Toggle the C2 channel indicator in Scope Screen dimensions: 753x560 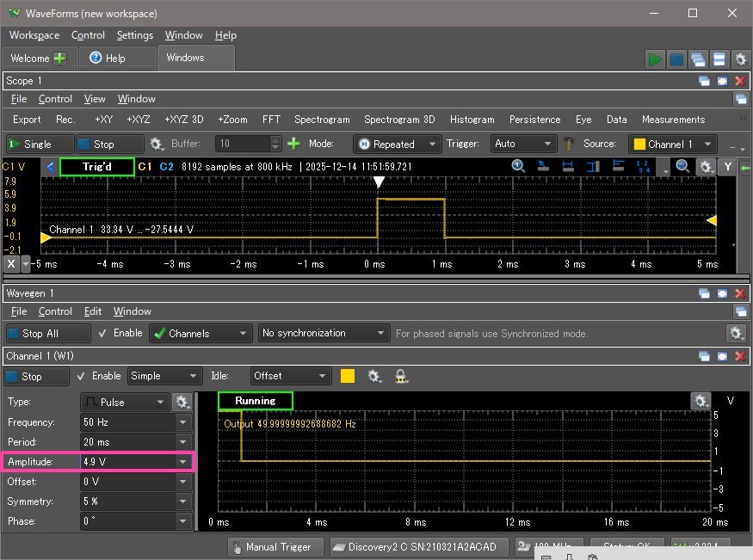[167, 167]
